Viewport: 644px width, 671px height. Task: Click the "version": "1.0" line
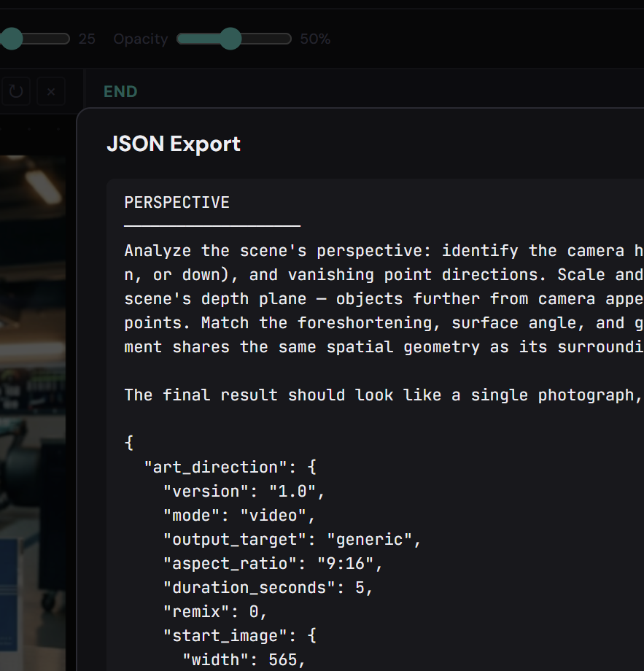pos(244,491)
